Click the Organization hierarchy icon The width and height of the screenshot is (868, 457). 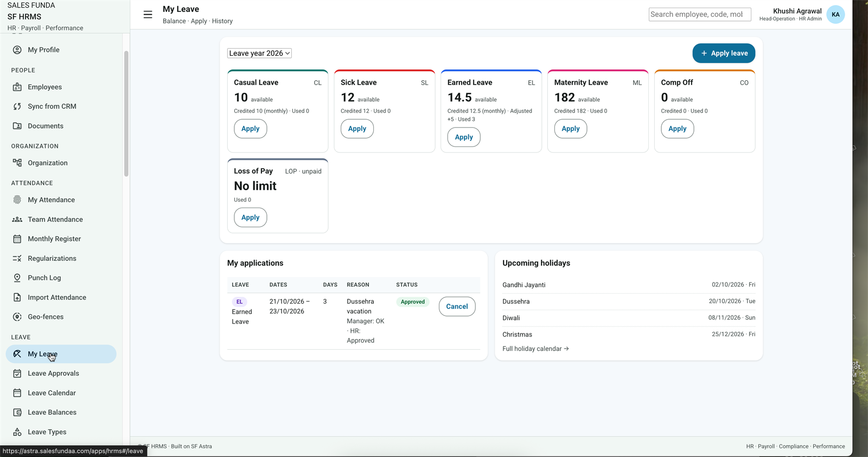[x=17, y=163]
